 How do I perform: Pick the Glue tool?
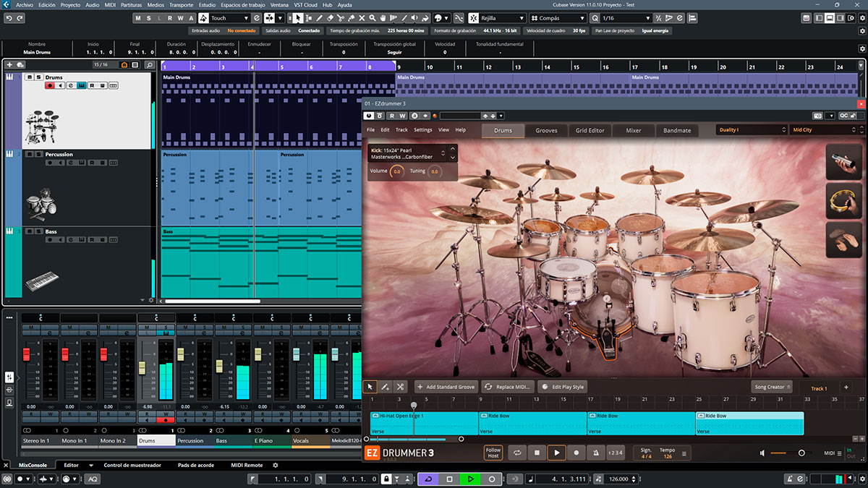(350, 18)
